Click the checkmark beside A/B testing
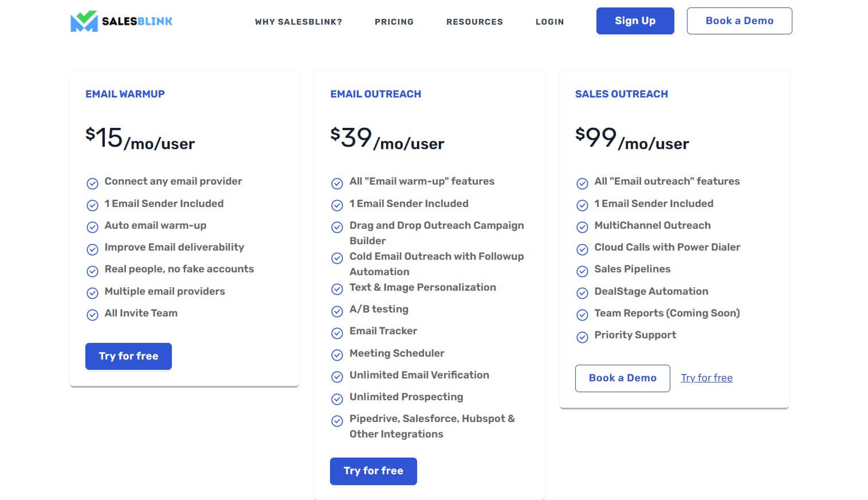This screenshot has width=868, height=500. point(337,311)
